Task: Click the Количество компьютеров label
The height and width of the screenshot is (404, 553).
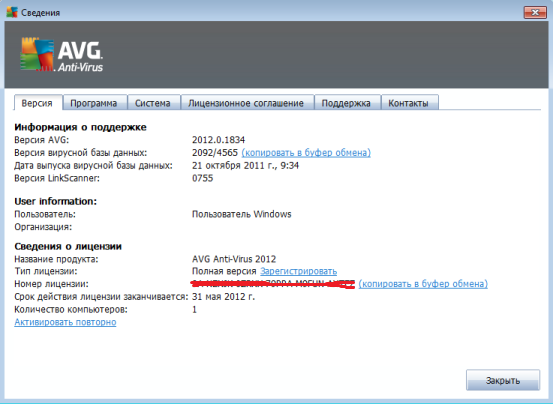Action: pyautogui.click(x=71, y=309)
